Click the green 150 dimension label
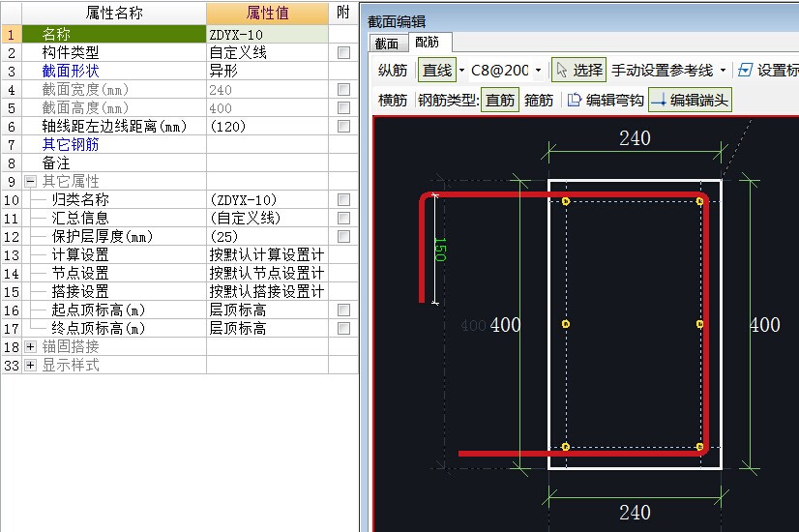Viewport: 799px width, 532px height. tap(441, 250)
